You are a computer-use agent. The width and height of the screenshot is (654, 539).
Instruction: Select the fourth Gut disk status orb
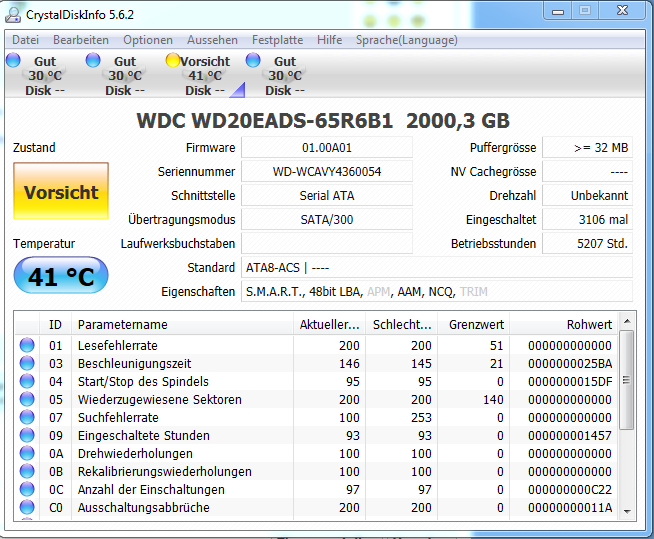pos(253,60)
